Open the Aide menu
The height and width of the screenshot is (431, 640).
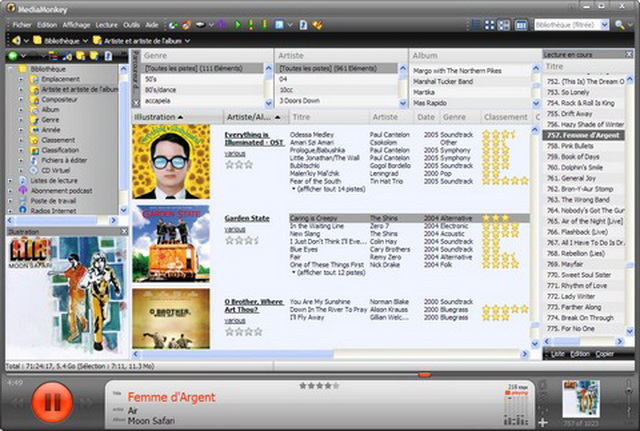152,25
